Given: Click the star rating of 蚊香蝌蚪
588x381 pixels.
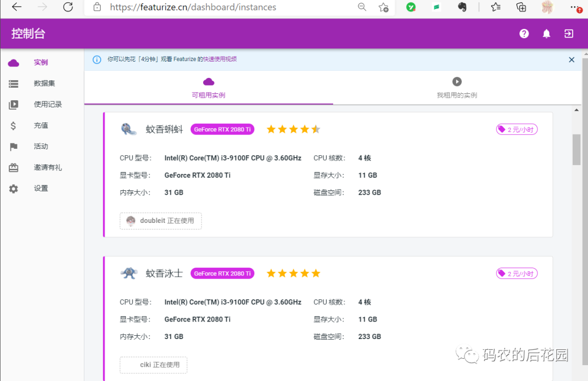Looking at the screenshot, I should click(x=293, y=130).
